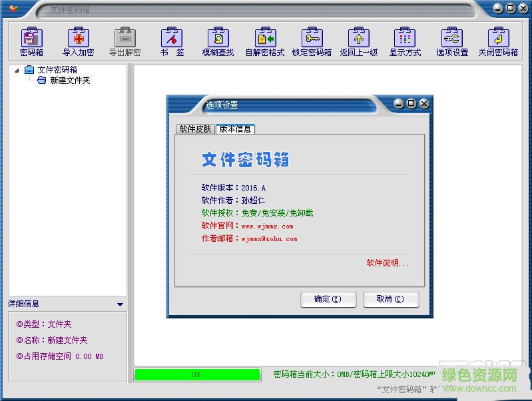Click the app logo icon in title bar

[13, 8]
